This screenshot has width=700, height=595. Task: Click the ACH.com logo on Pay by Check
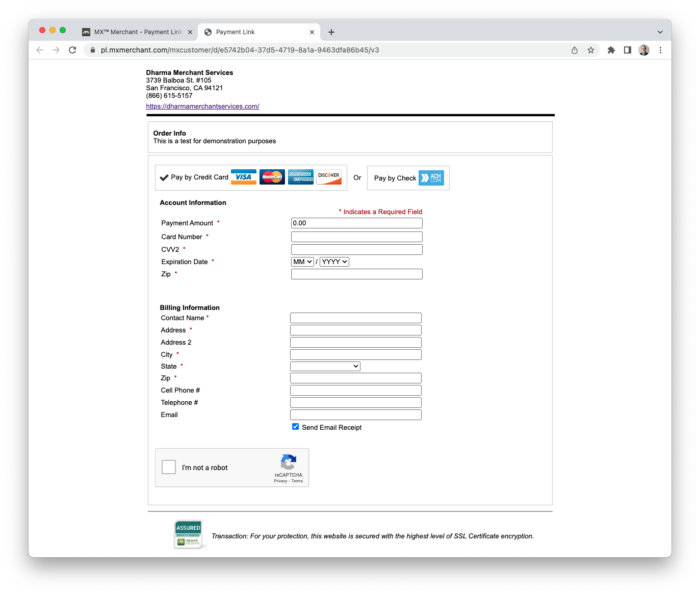431,177
